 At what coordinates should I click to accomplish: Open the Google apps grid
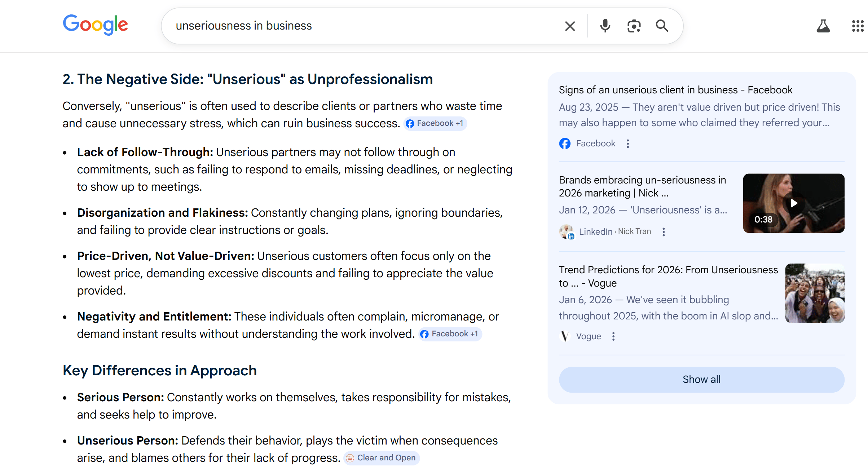click(x=858, y=26)
